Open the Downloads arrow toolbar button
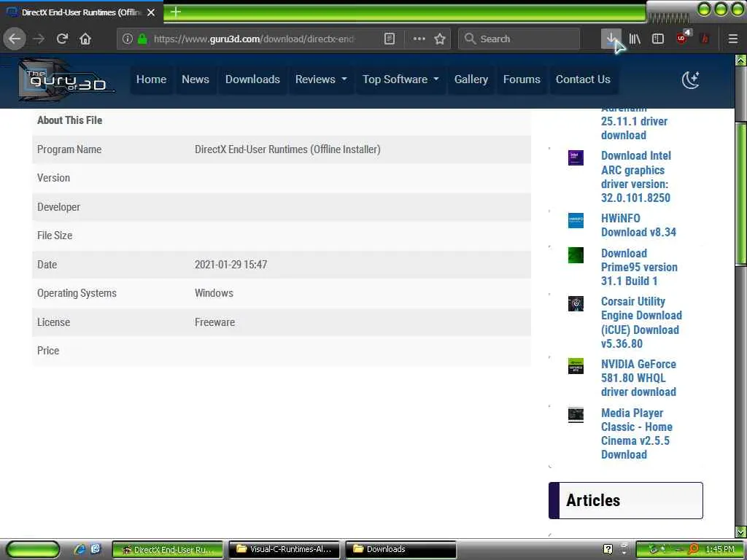The width and height of the screenshot is (747, 560). 611,39
